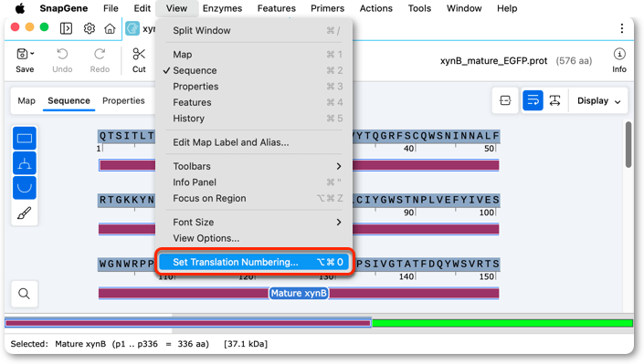The image size is (644, 364).
Task: Click the (576 aa) length label
Action: (574, 61)
